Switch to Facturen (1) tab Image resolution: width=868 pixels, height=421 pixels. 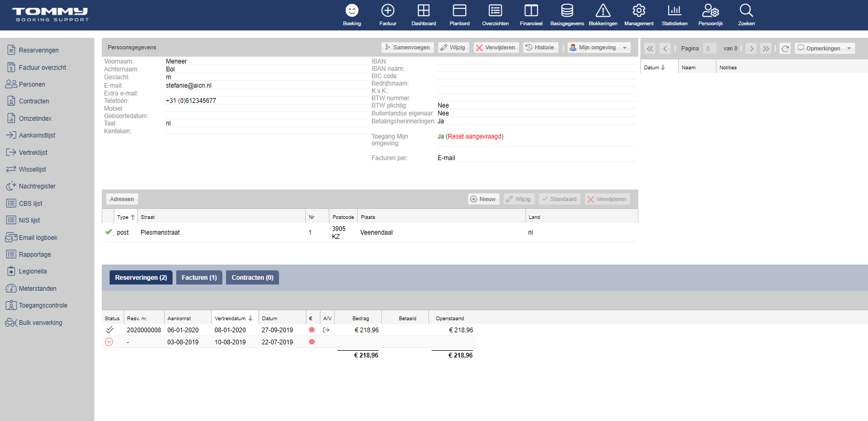[199, 278]
